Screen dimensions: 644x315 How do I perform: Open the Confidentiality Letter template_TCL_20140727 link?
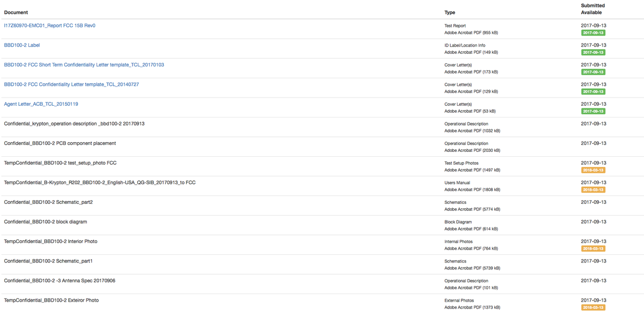click(71, 84)
